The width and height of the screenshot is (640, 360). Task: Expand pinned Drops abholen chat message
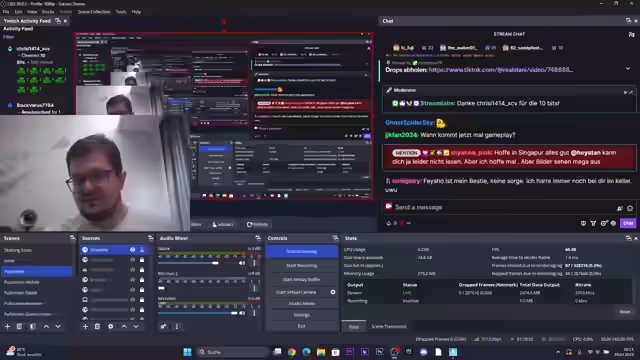(x=628, y=69)
